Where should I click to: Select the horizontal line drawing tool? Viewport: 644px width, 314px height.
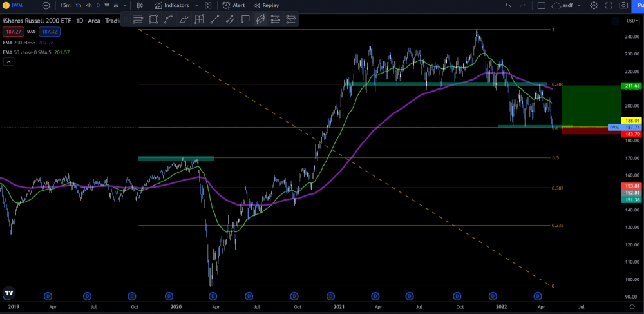tap(138, 19)
